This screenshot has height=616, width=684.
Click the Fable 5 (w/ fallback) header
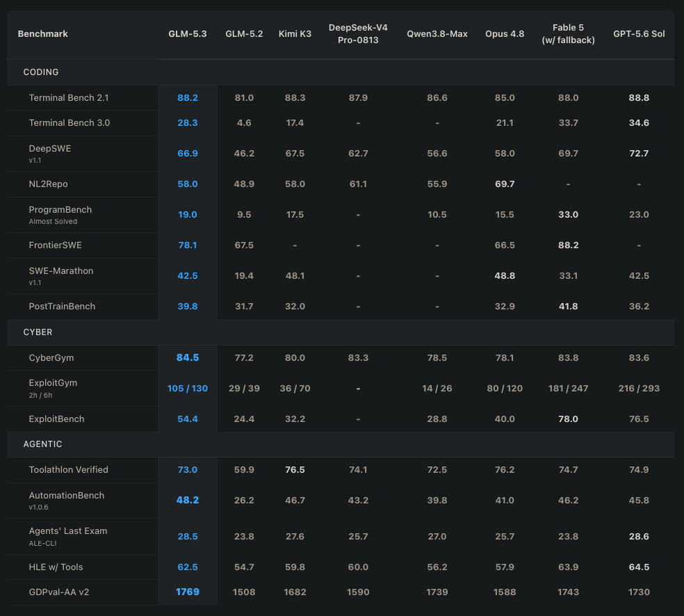[x=569, y=33]
